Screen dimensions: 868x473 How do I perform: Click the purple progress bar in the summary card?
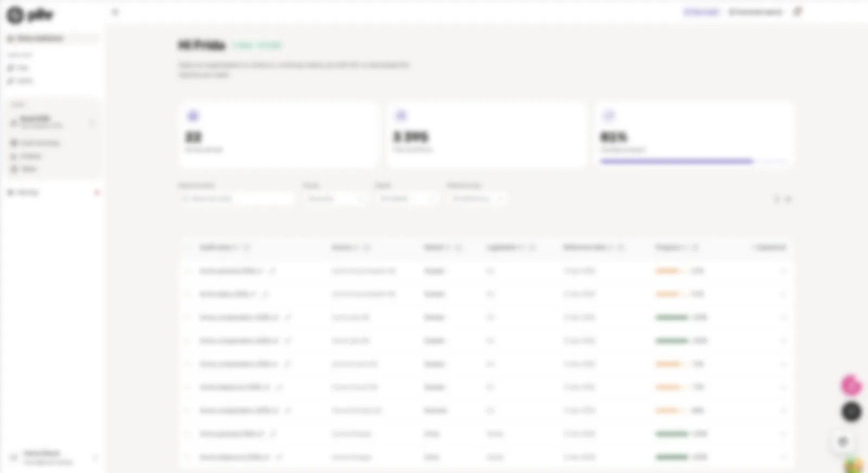click(x=693, y=161)
